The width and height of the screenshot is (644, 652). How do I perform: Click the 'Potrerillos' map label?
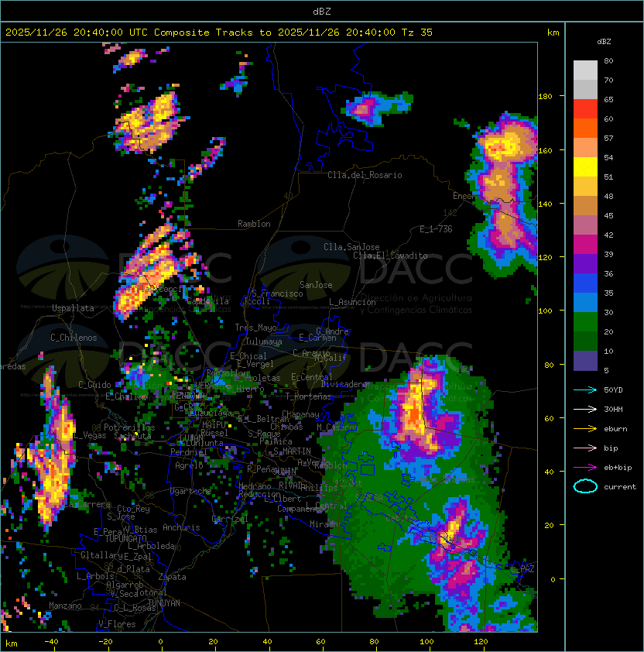129,427
